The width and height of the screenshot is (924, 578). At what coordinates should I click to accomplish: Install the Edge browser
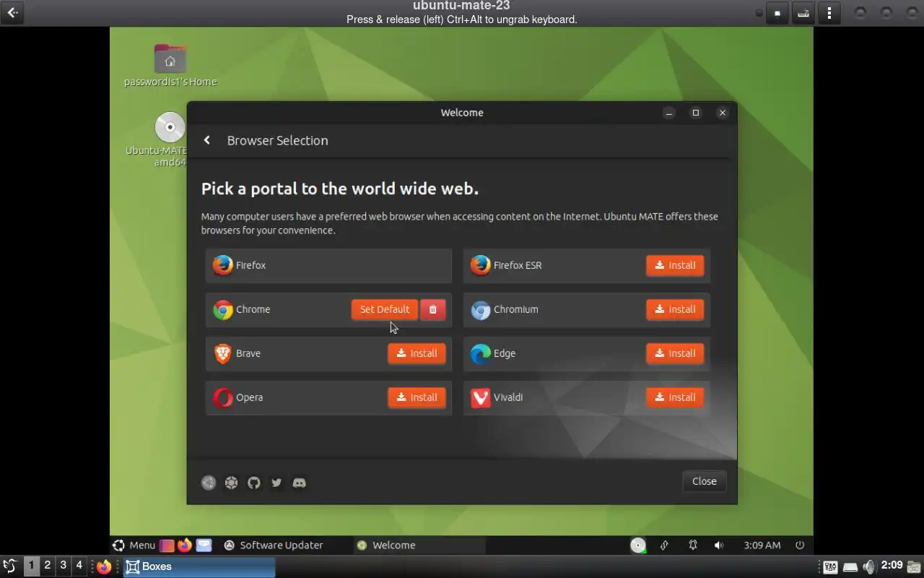point(675,353)
